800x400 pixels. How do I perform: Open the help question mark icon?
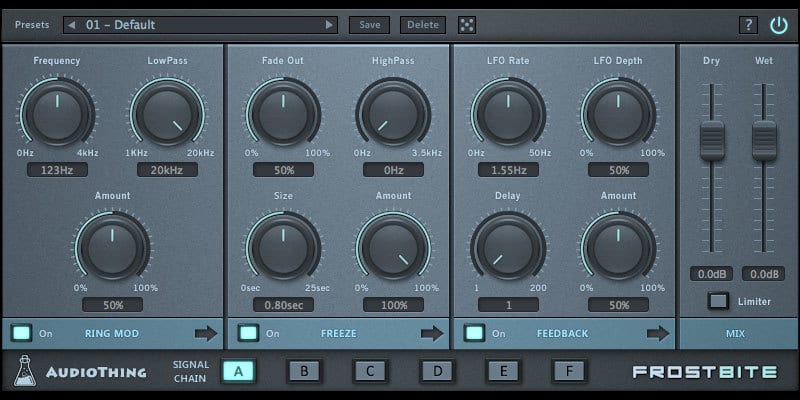pos(748,24)
